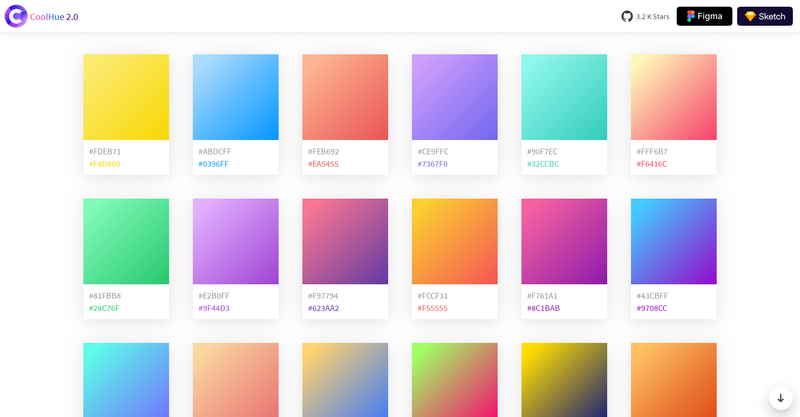Copy the #F6416C hex code

coord(652,164)
